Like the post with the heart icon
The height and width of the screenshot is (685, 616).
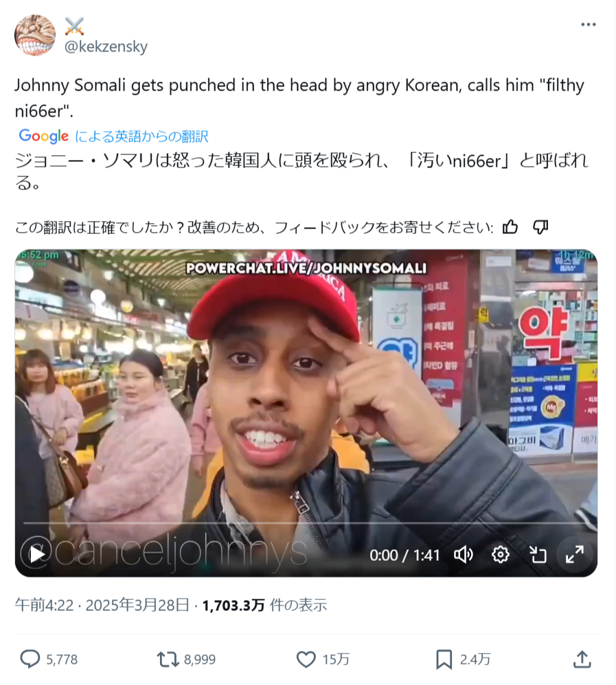[306, 659]
